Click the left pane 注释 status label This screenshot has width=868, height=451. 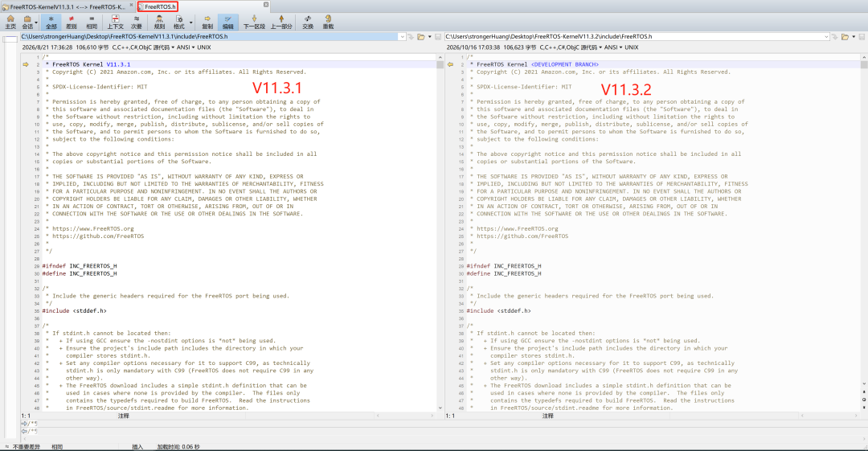click(124, 416)
